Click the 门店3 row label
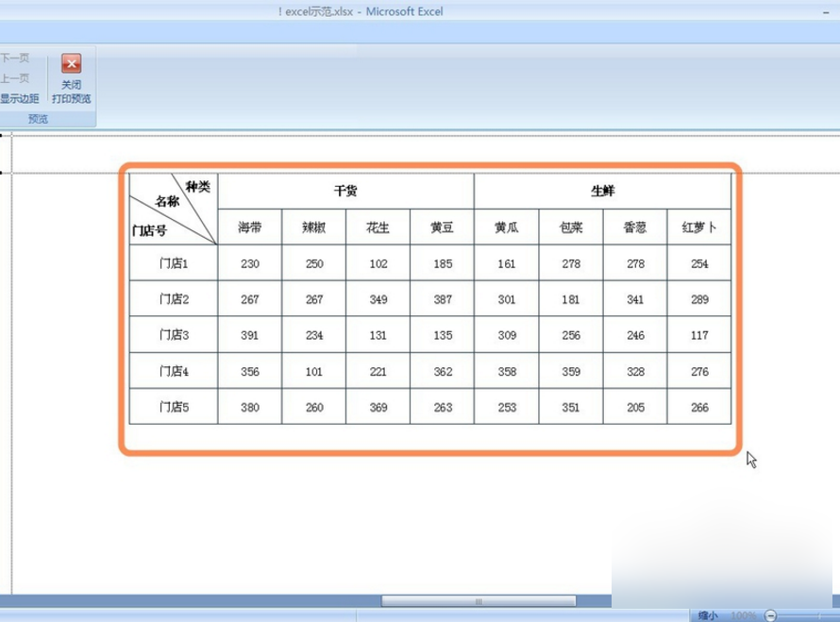The image size is (840, 622). 174,335
